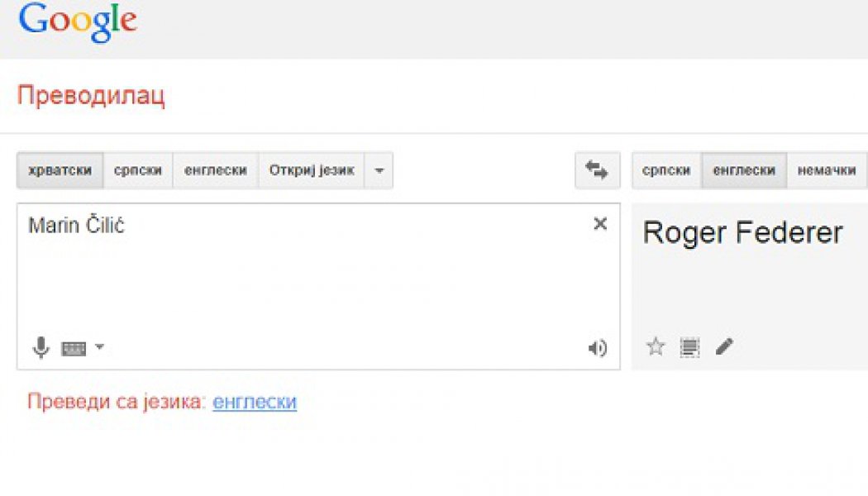Set target language to енглески

[744, 170]
